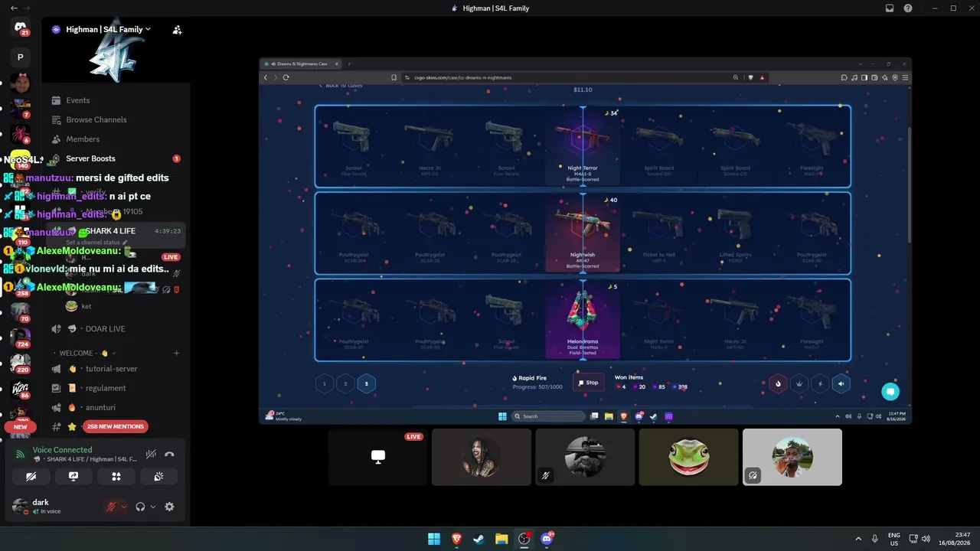Open the anunturi channel
Screen dimensions: 980x551
[x=100, y=408]
